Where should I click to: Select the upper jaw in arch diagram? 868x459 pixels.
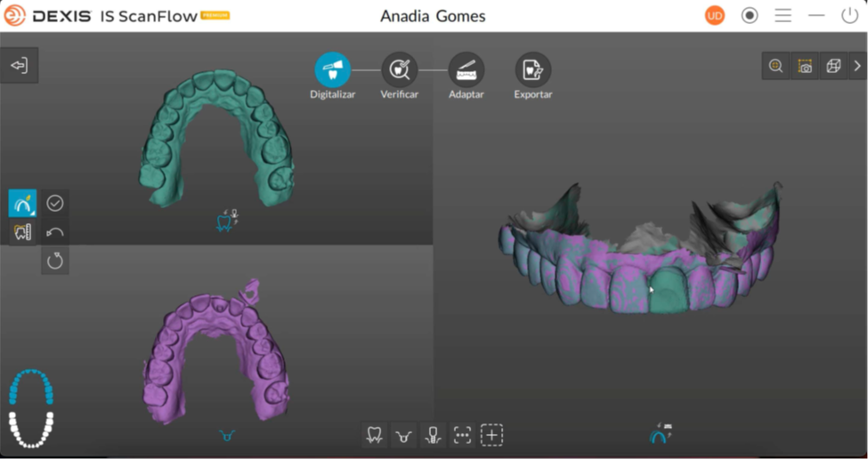click(x=31, y=388)
